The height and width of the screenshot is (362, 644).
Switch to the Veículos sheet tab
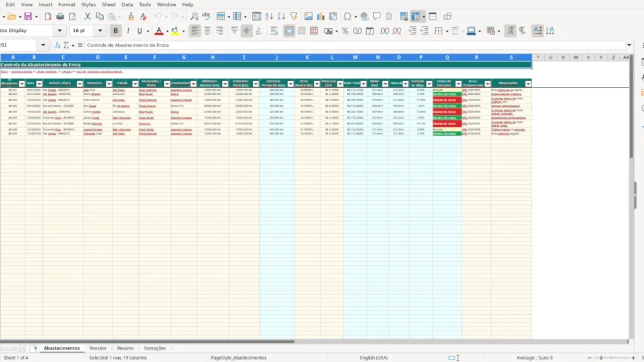click(97, 348)
